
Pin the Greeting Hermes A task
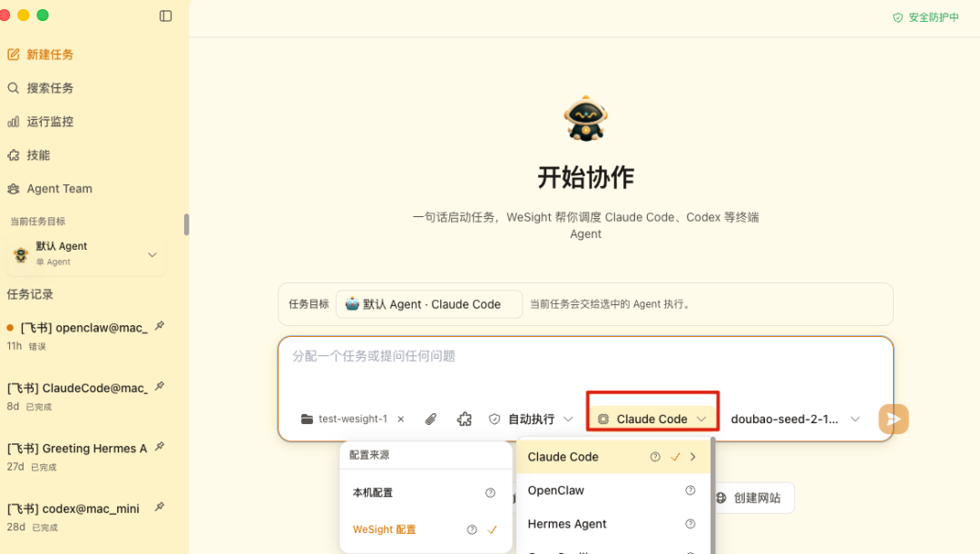(160, 447)
